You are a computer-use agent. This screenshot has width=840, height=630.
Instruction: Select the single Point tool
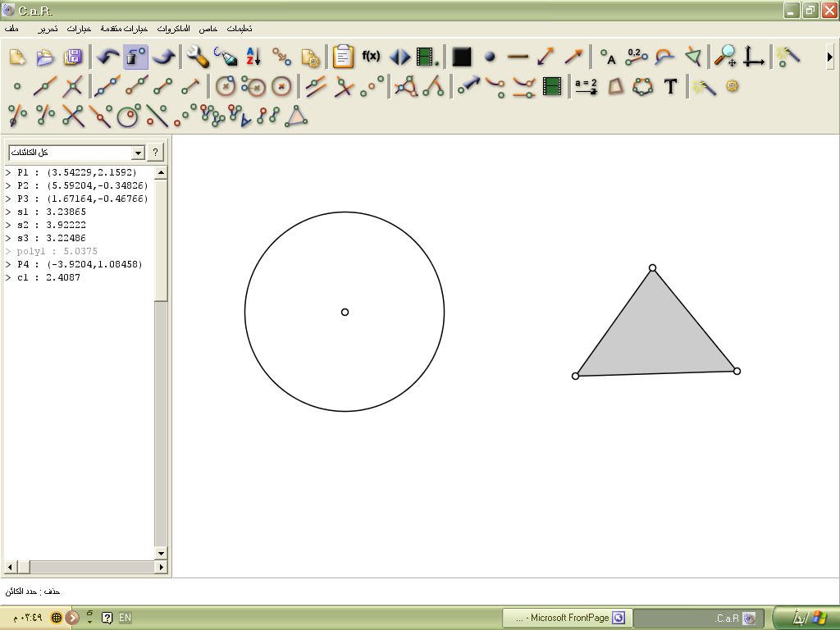coord(17,86)
